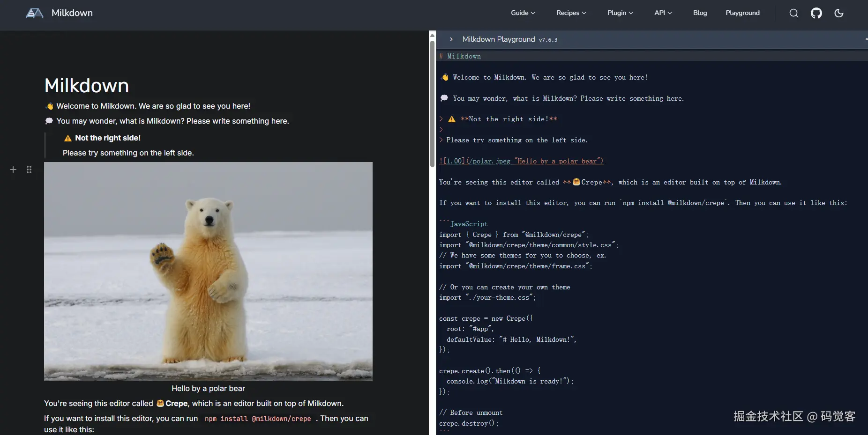Select the polar bear image in the editor
The image size is (868, 435).
click(208, 271)
